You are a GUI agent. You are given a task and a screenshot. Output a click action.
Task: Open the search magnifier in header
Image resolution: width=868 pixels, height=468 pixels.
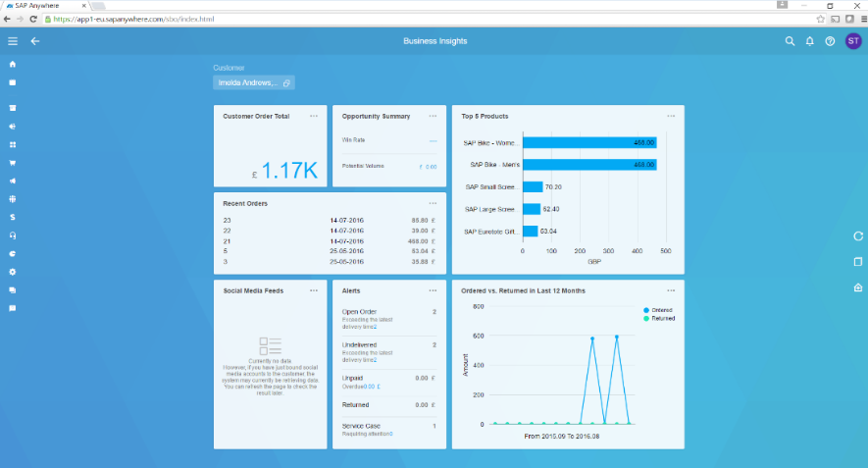[x=790, y=41]
